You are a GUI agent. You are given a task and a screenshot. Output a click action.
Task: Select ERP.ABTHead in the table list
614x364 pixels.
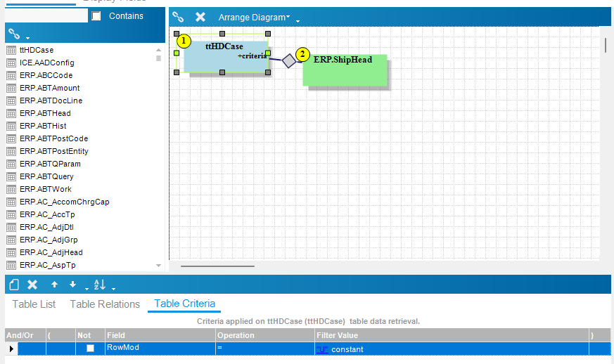coord(46,113)
